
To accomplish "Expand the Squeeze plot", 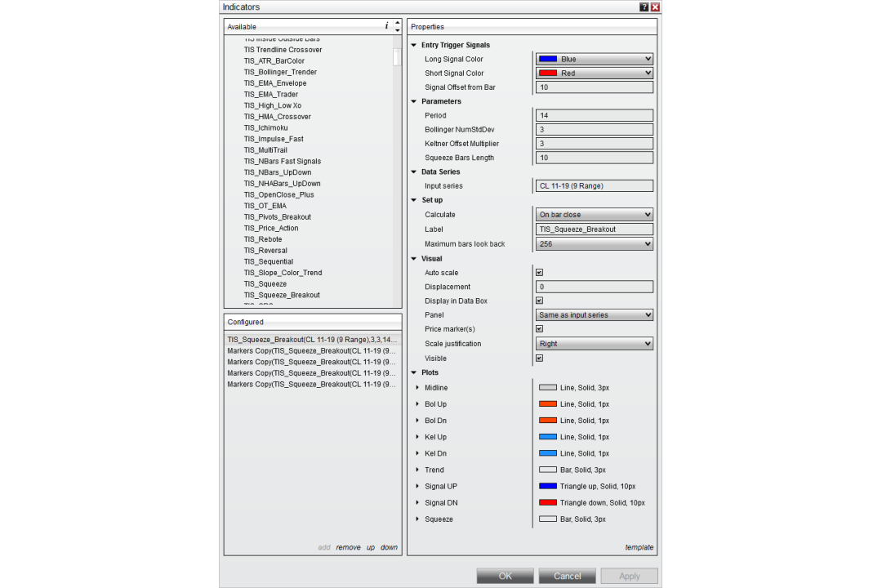I will pyautogui.click(x=417, y=519).
